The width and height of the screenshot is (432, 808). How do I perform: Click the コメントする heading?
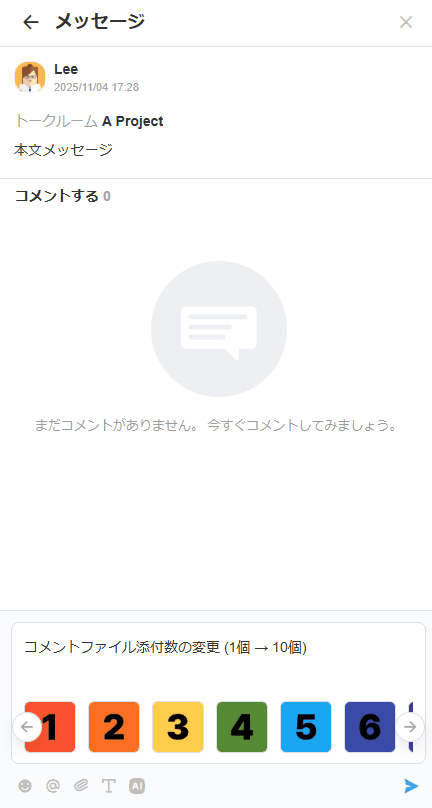pyautogui.click(x=56, y=196)
